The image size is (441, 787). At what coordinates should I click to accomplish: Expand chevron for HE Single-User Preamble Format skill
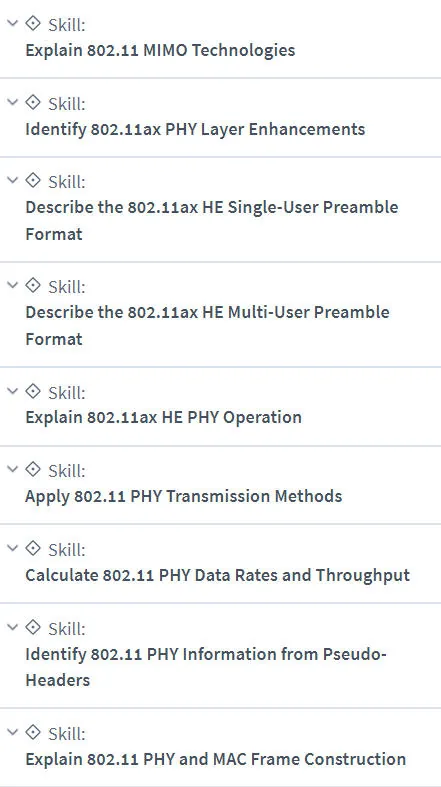click(13, 180)
